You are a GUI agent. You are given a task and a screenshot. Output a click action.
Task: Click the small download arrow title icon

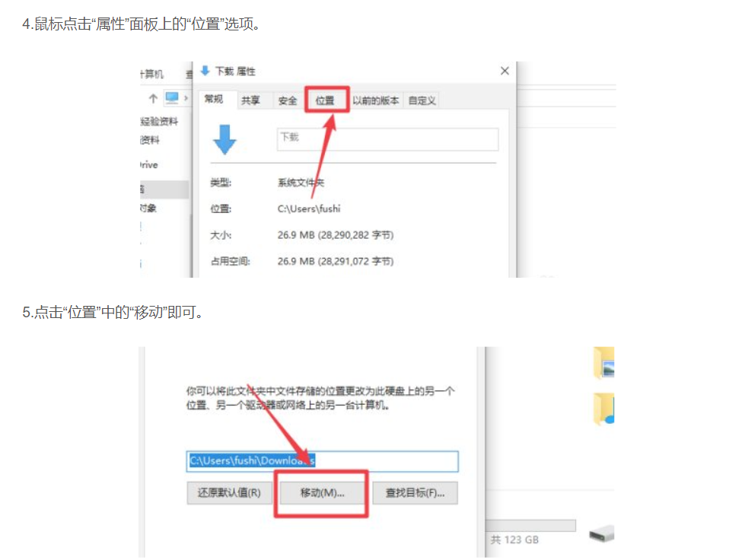tap(205, 71)
